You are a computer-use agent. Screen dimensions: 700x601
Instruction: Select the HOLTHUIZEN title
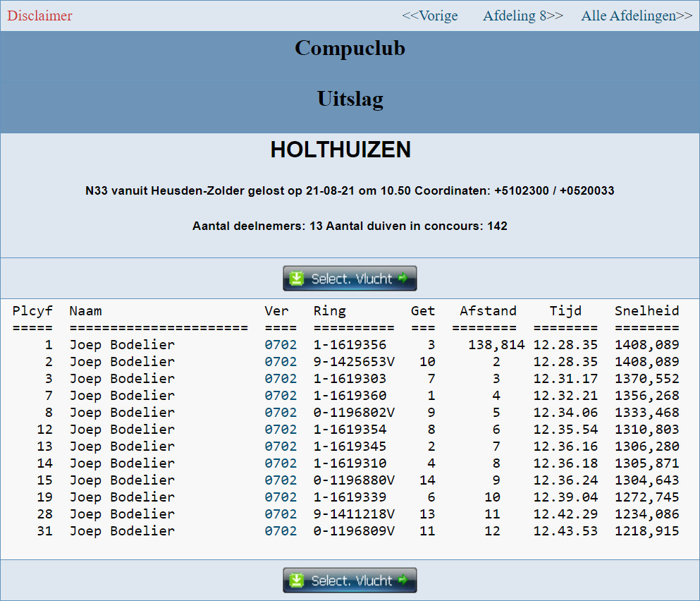pyautogui.click(x=340, y=150)
